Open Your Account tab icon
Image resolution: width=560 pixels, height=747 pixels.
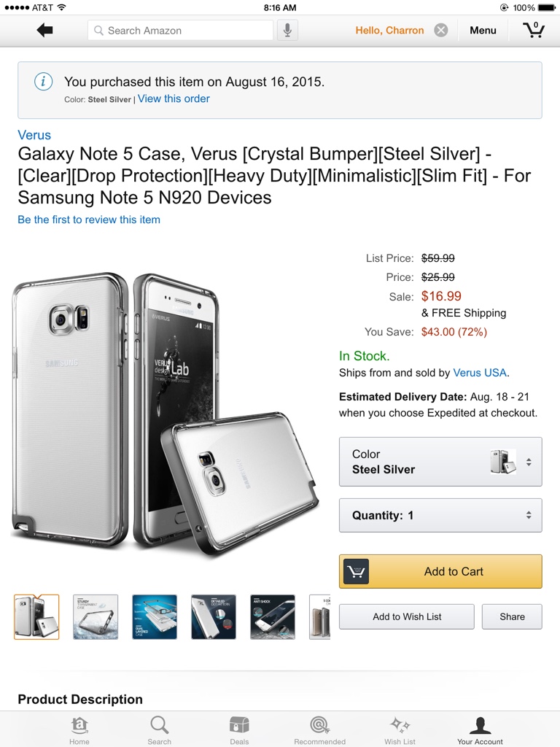click(480, 729)
